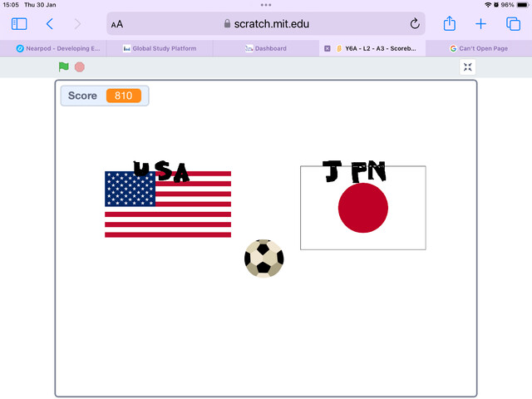Image resolution: width=532 pixels, height=399 pixels.
Task: Tap the scratch.mit.edu address field
Action: tap(266, 24)
